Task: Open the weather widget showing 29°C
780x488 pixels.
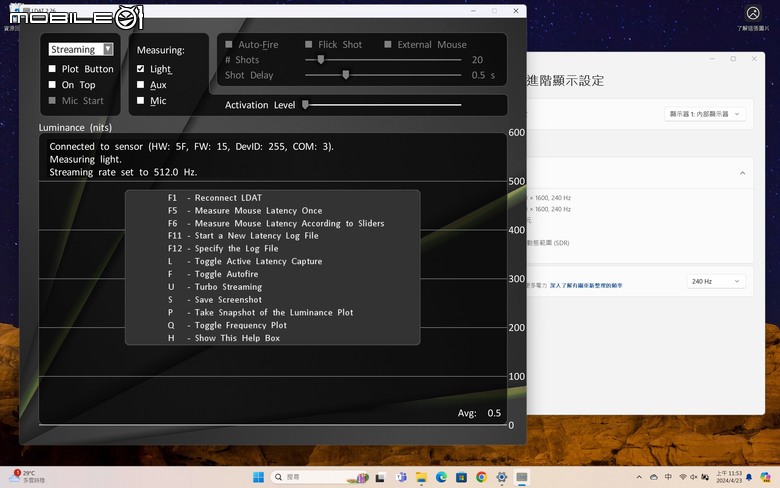Action: tap(27, 477)
